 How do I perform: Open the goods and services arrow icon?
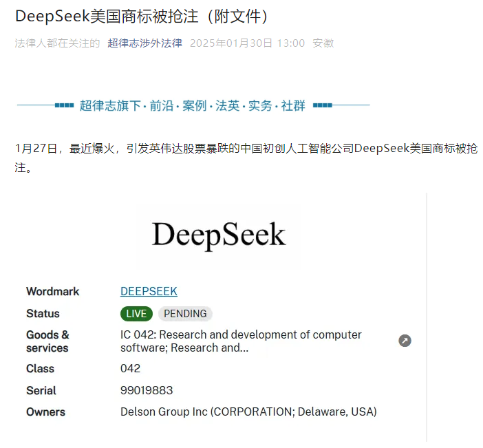pyautogui.click(x=405, y=341)
